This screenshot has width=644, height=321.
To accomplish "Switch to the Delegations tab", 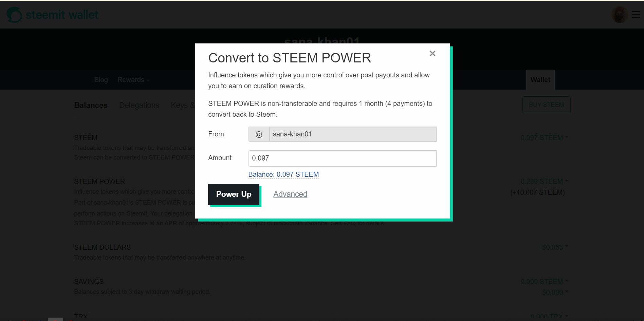I will pos(139,105).
